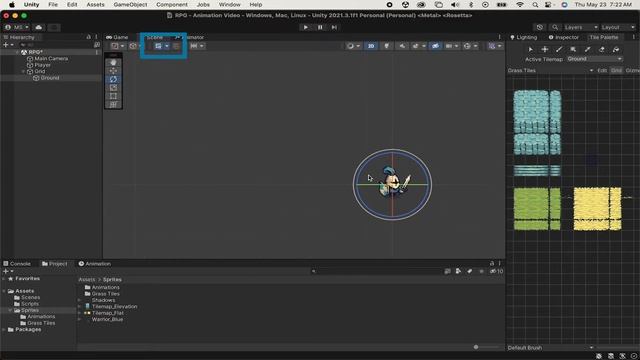Toggle scene lighting
This screenshot has height=360, width=640.
(x=386, y=46)
